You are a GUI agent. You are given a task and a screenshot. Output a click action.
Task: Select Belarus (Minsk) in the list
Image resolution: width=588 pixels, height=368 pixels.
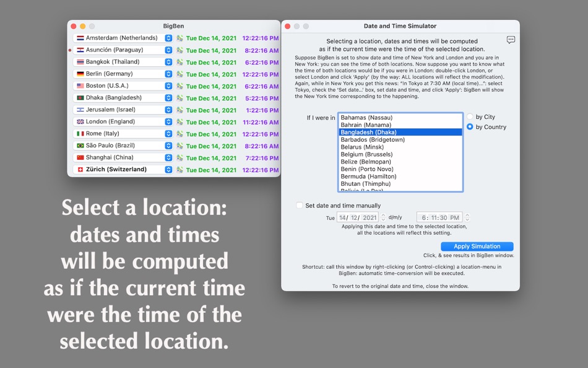(400, 147)
